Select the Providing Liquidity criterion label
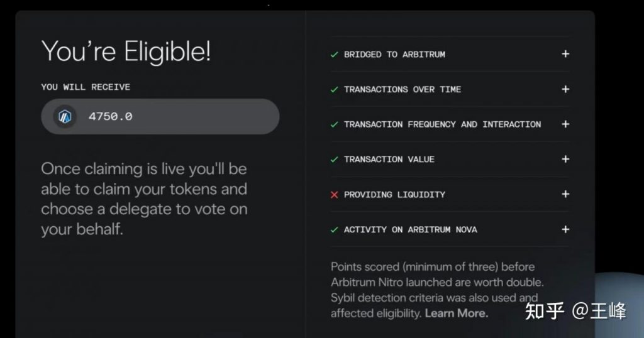Screen dimensions: 644x338 (x=394, y=195)
